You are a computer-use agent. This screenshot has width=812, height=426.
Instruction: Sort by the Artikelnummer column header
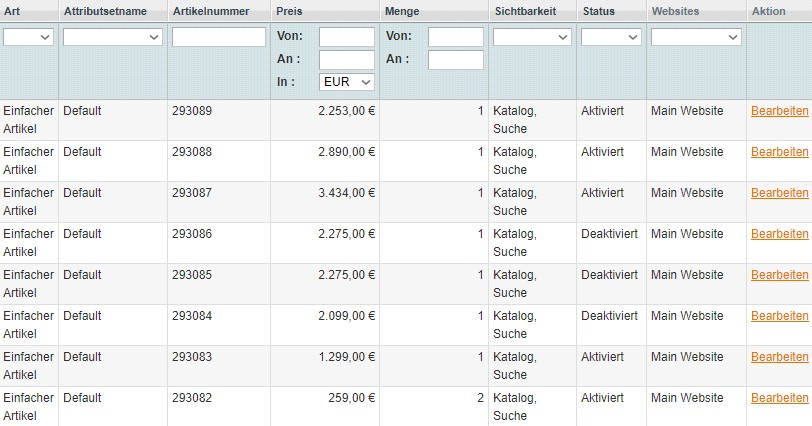pyautogui.click(x=211, y=11)
